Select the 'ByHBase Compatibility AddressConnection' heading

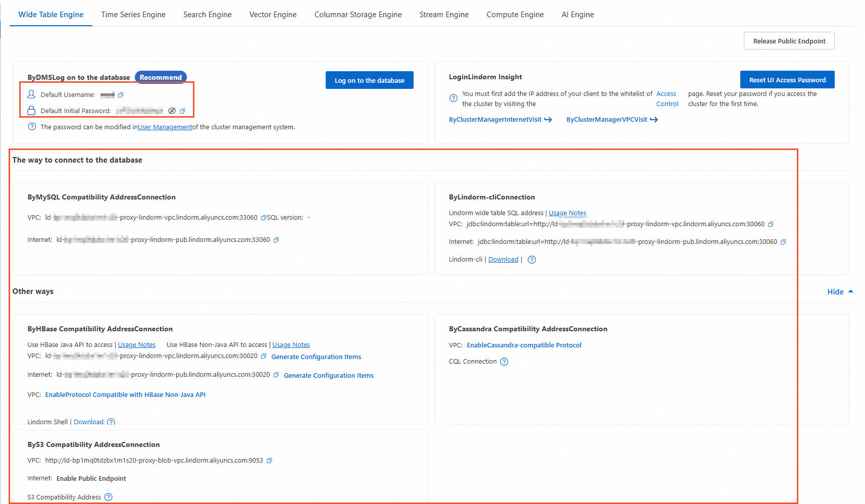pyautogui.click(x=100, y=329)
